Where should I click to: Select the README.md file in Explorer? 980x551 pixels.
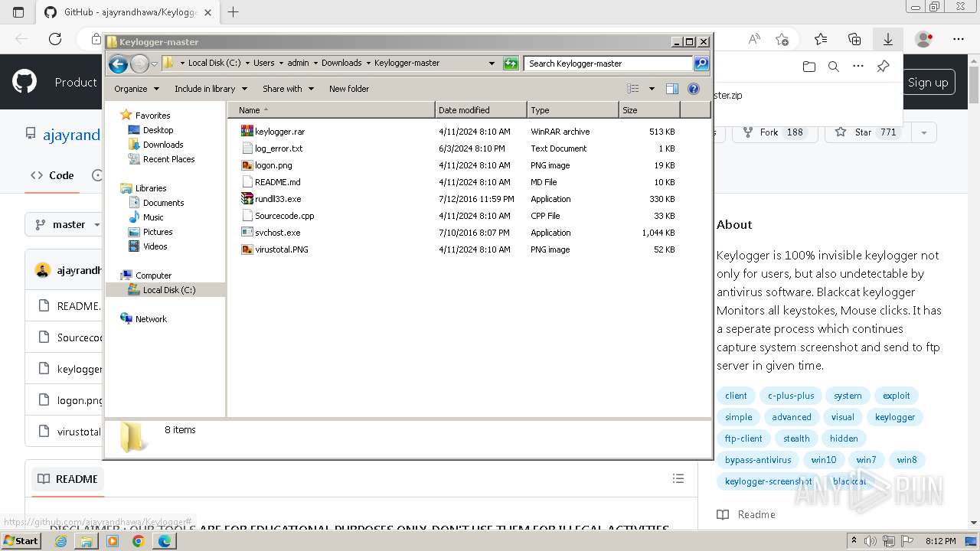coord(277,182)
